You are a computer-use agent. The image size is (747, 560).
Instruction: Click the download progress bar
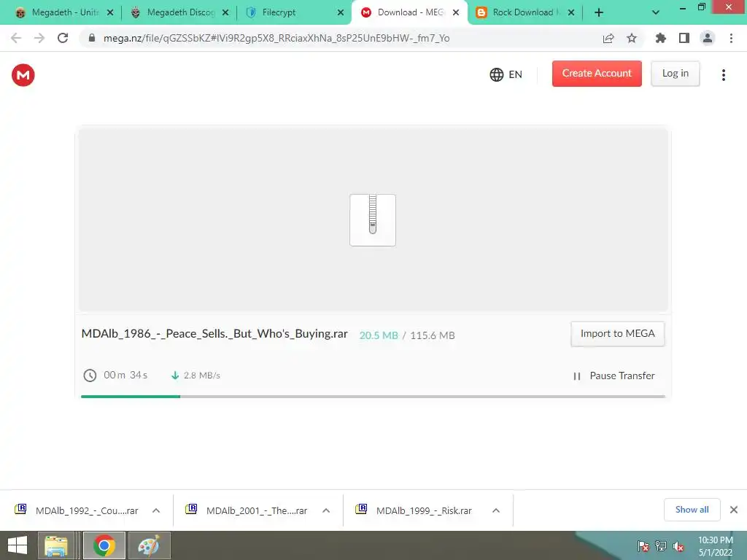coord(373,396)
